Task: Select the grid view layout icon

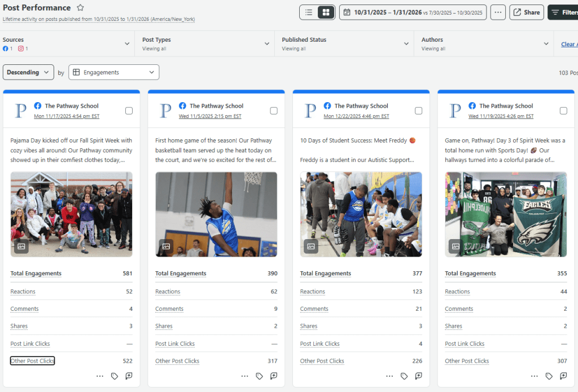Action: point(326,12)
